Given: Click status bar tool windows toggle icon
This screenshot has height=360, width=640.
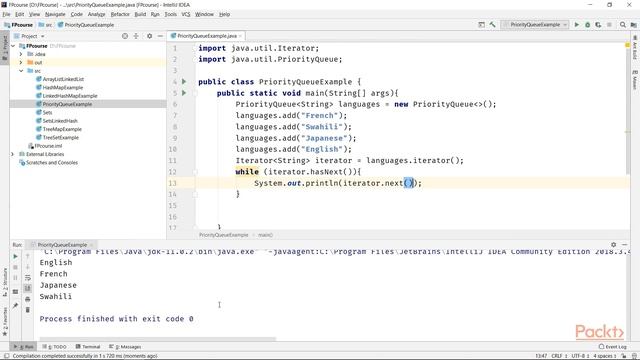Looking at the screenshot, I should point(7,356).
